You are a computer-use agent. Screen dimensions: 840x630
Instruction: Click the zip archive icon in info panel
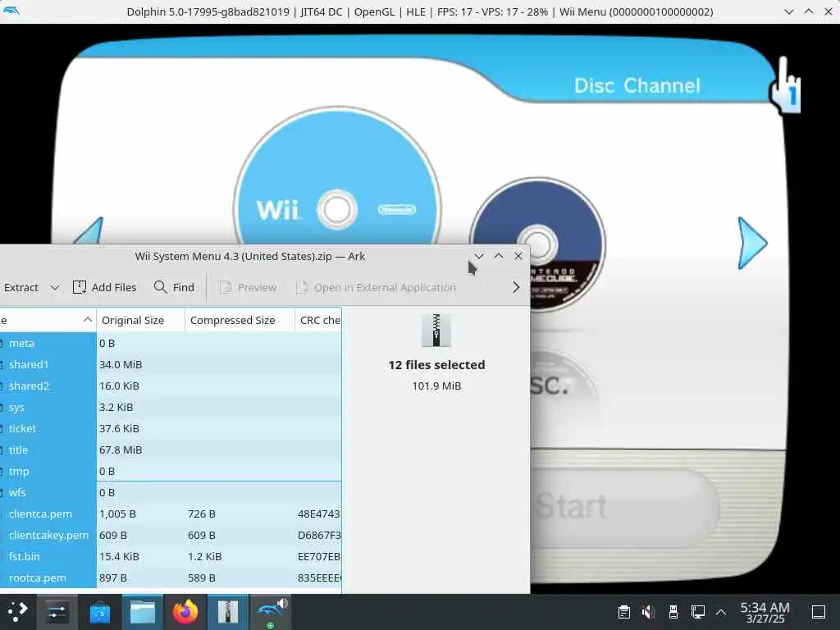click(436, 330)
